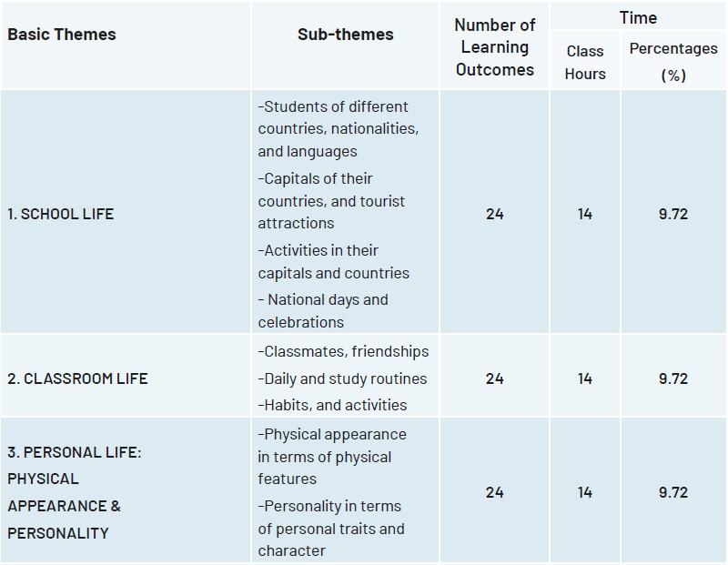Click the learning outcomes value for SCHOOL LIFE

(x=494, y=214)
